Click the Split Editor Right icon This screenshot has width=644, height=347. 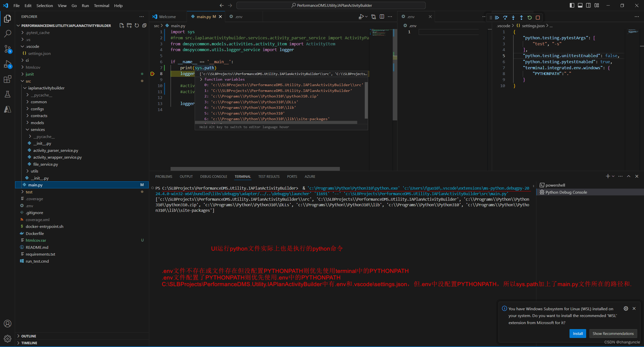(382, 17)
